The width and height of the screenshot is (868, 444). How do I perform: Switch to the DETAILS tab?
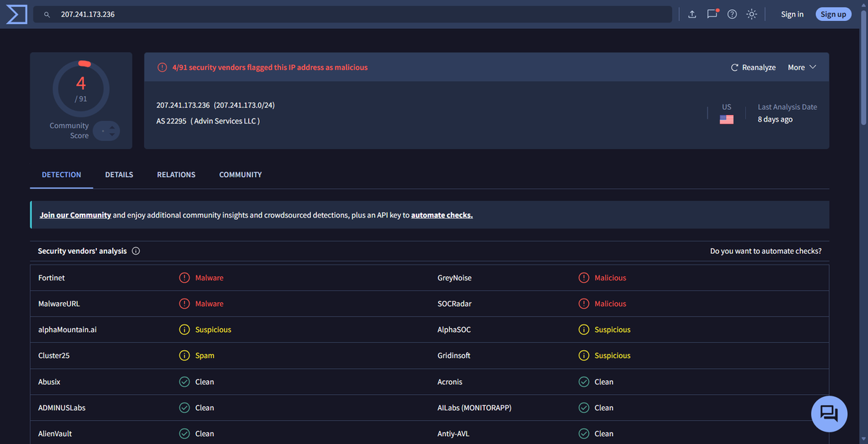(x=119, y=174)
